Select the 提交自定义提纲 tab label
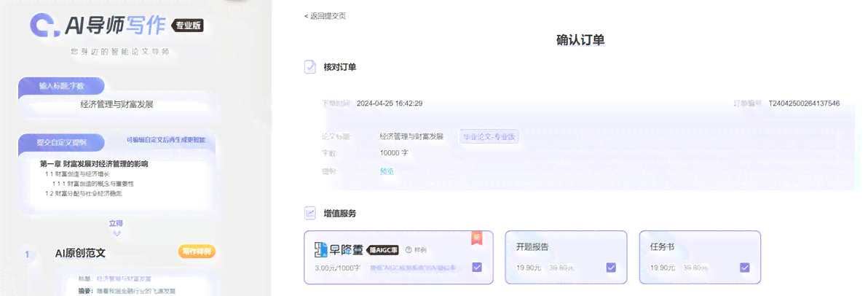This screenshot has width=868, height=296. click(61, 142)
